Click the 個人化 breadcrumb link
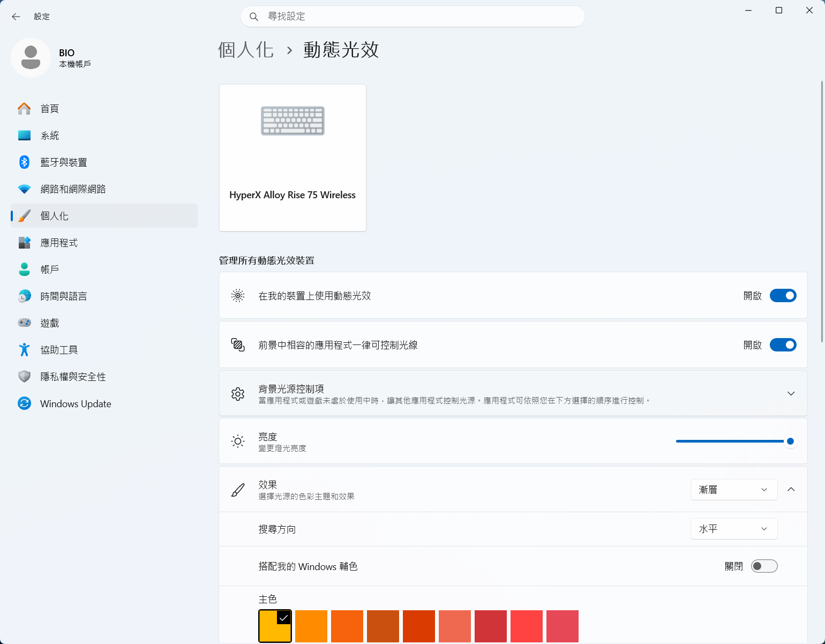The width and height of the screenshot is (825, 644). (246, 50)
